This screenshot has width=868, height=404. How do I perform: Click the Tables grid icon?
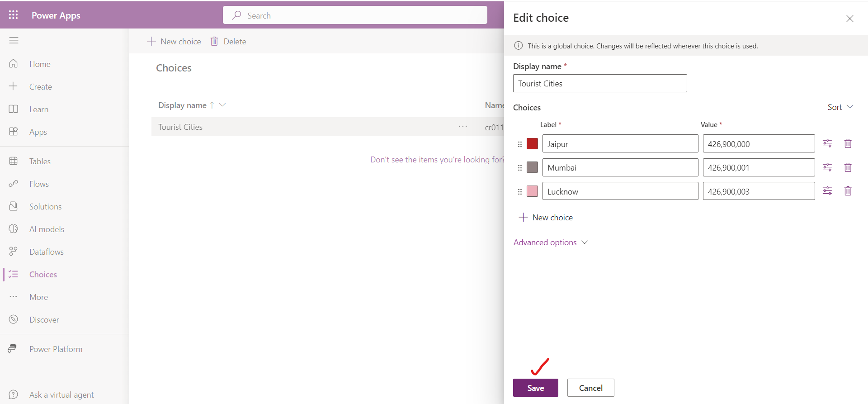click(x=14, y=161)
